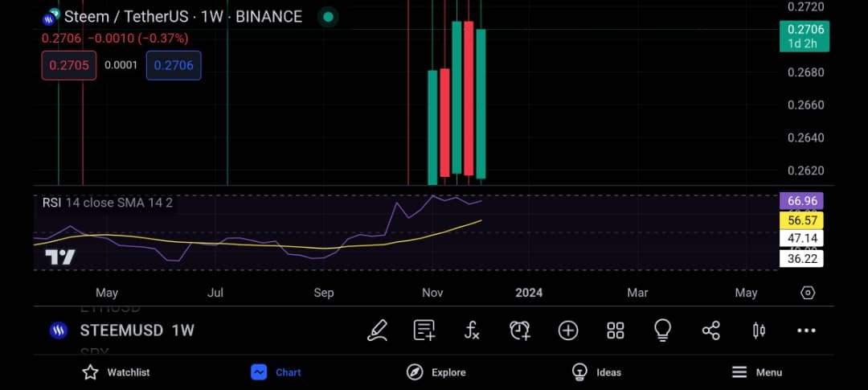Viewport: 868px width, 390px height.
Task: Tap the green market status dot
Action: click(328, 17)
